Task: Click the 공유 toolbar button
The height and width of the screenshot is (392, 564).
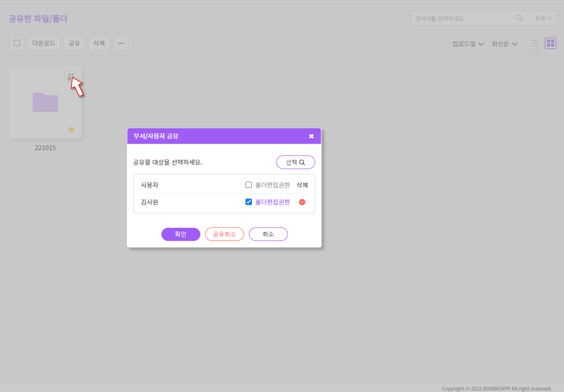Action: click(x=74, y=43)
